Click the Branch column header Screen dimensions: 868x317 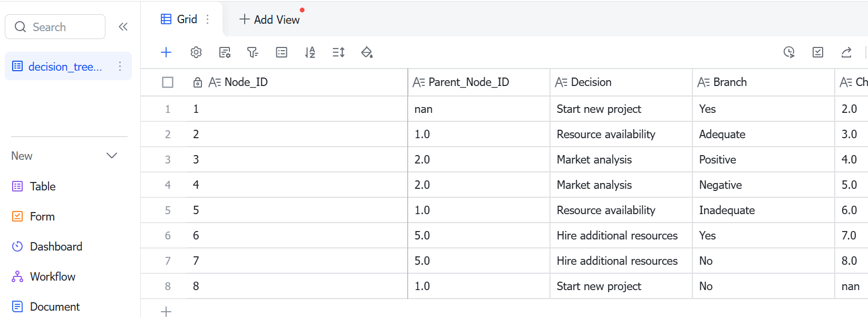(x=764, y=82)
